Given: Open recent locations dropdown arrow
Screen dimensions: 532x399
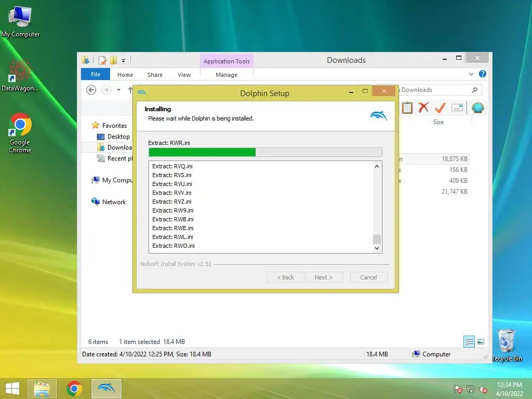Looking at the screenshot, I should coord(119,90).
